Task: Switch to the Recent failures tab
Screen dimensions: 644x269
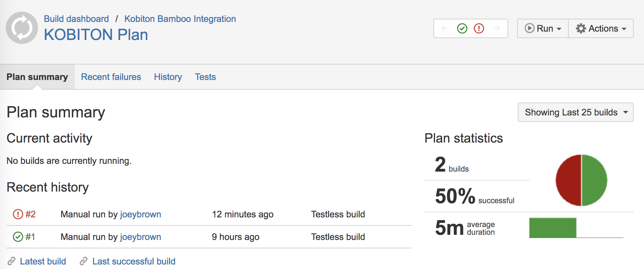Action: point(111,77)
